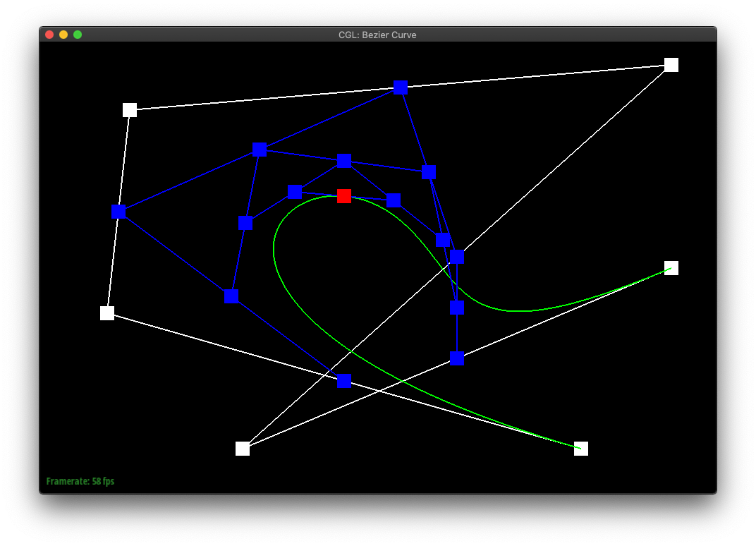Viewport: 756px width, 546px height.
Task: Click the lowest blue intermediate point
Action: pyautogui.click(x=343, y=380)
